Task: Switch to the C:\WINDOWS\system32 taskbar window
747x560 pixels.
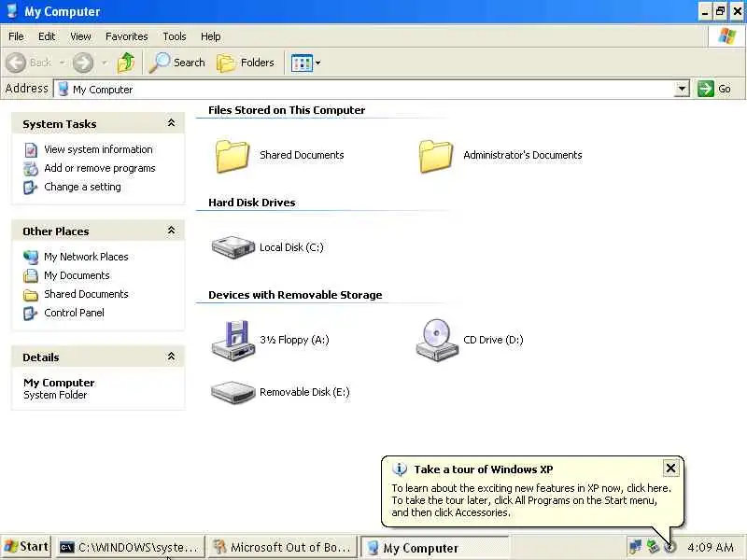Action: click(x=130, y=547)
